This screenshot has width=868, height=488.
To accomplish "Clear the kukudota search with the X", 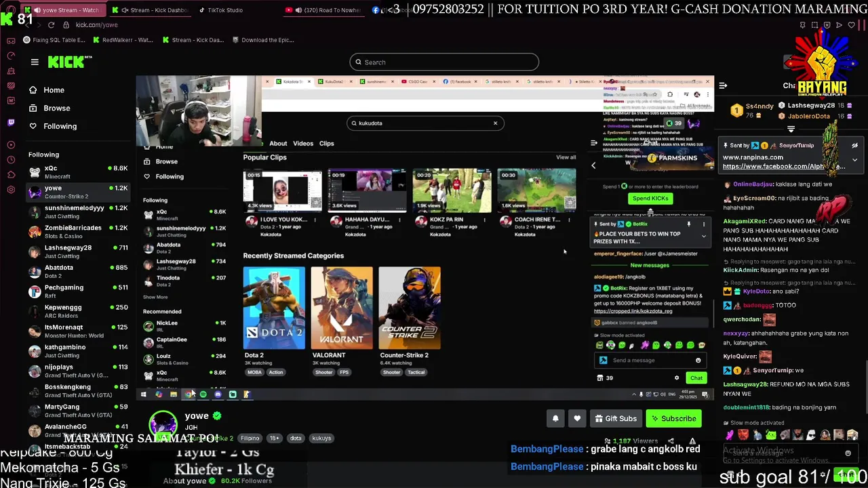I will 495,123.
